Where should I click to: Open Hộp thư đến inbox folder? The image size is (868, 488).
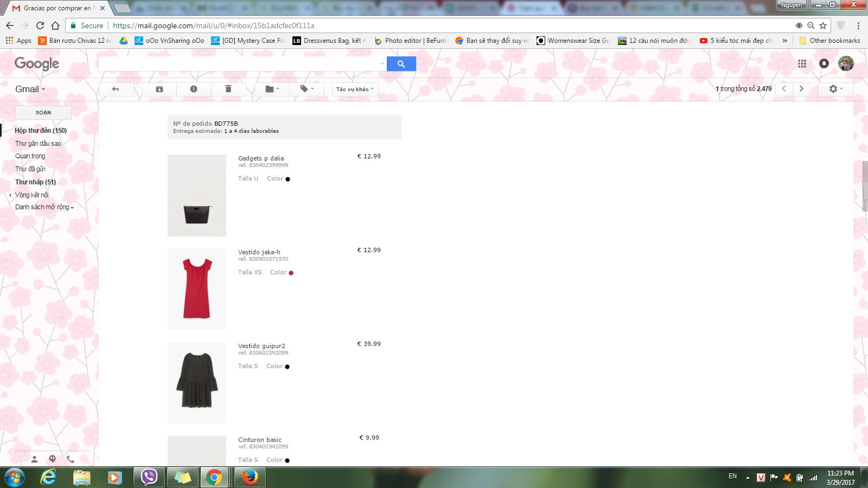click(x=41, y=131)
